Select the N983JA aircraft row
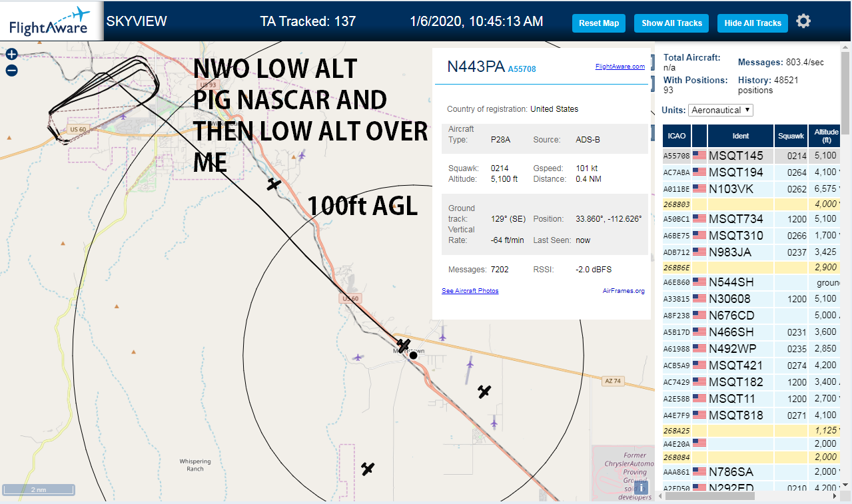 [x=751, y=252]
